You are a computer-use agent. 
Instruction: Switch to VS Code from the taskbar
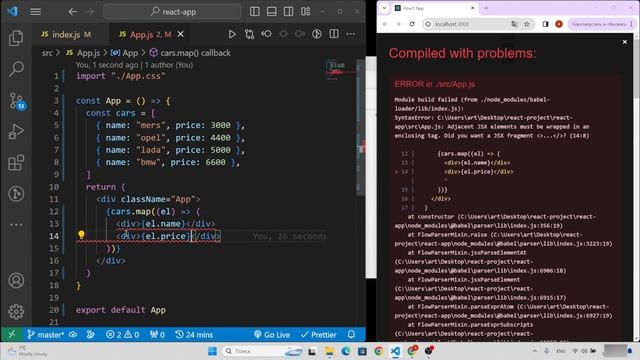[x=395, y=351]
